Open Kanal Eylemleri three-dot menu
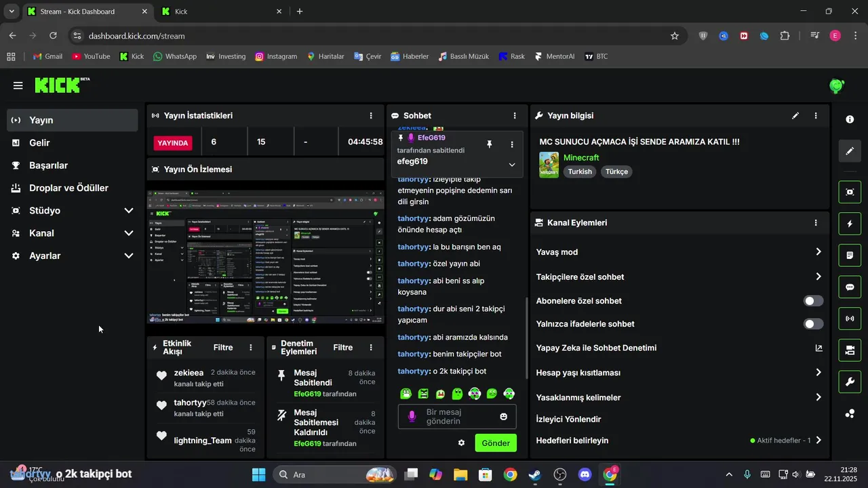This screenshot has height=488, width=868. (816, 222)
